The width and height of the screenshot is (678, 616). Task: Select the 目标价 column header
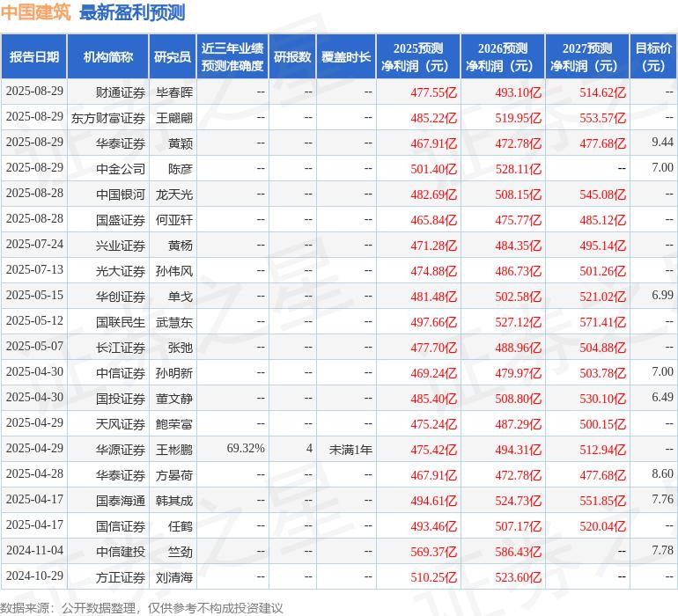click(653, 56)
